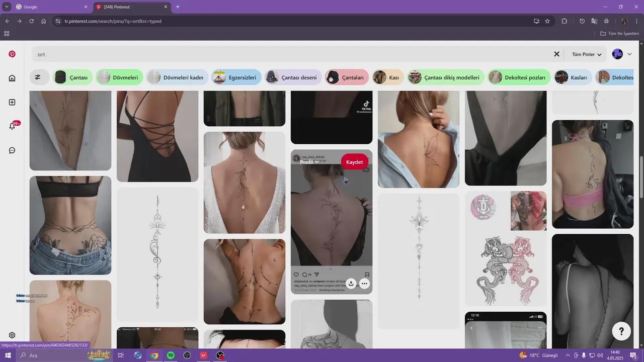This screenshot has width=644, height=362.
Task: Bookmark this page with the star icon
Action: click(547, 21)
